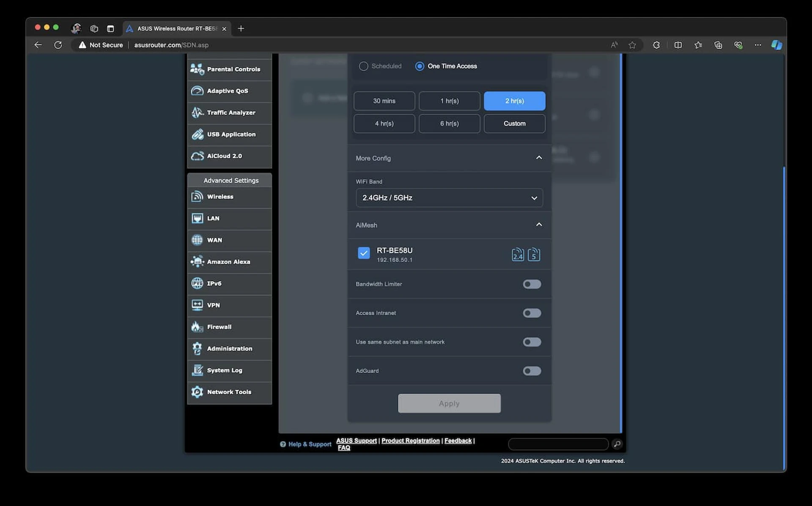Click USB Application icon
Screen dimensions: 812x506
[197, 134]
